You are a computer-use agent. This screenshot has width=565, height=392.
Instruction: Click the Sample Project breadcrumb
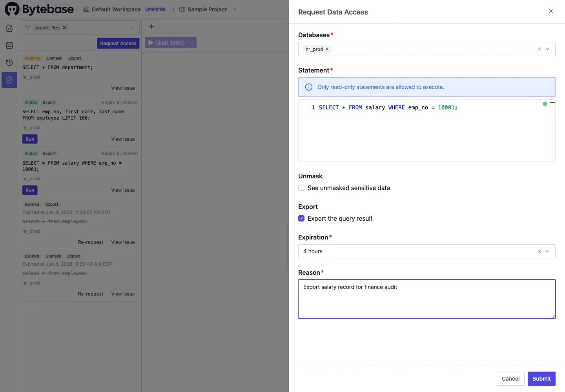tap(207, 9)
